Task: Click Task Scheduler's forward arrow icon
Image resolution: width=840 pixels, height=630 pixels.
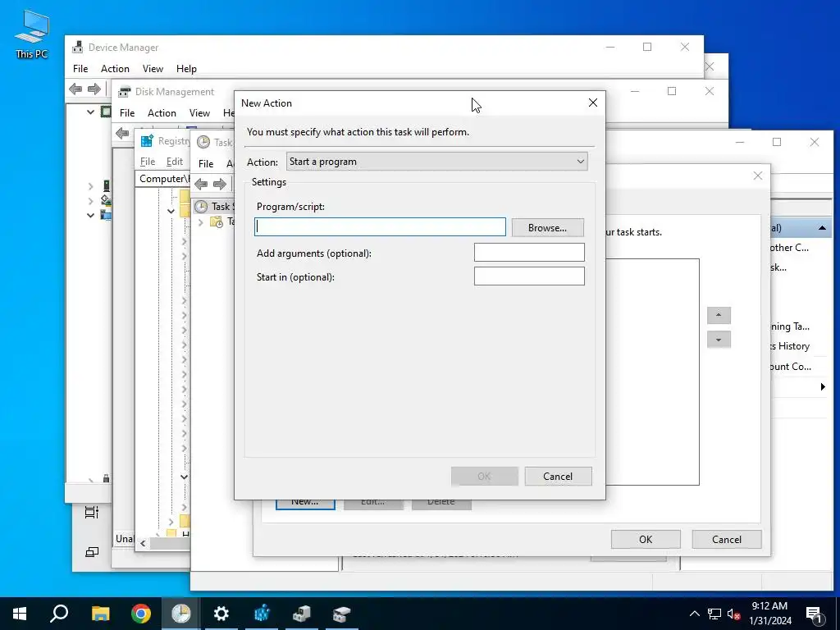Action: (x=220, y=185)
